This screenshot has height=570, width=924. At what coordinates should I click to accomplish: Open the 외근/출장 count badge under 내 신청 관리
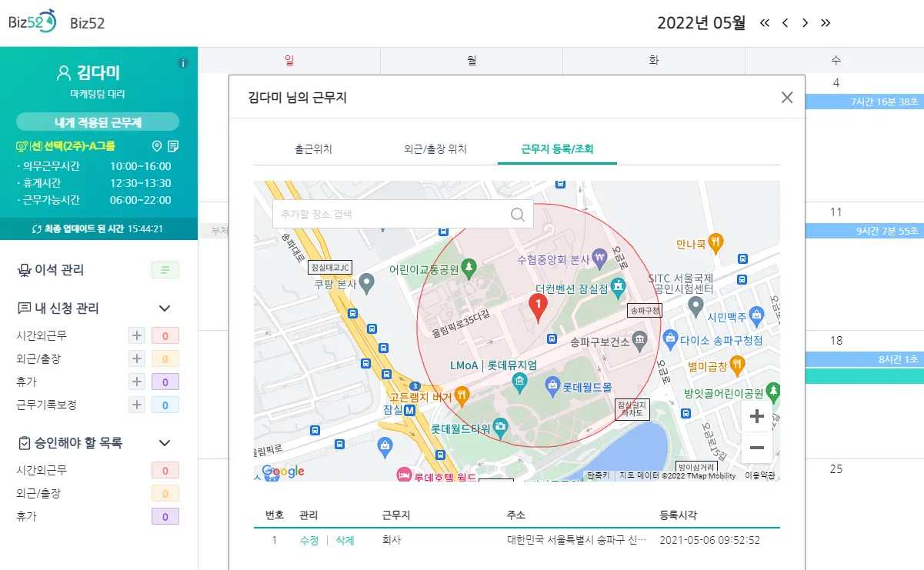pos(165,358)
